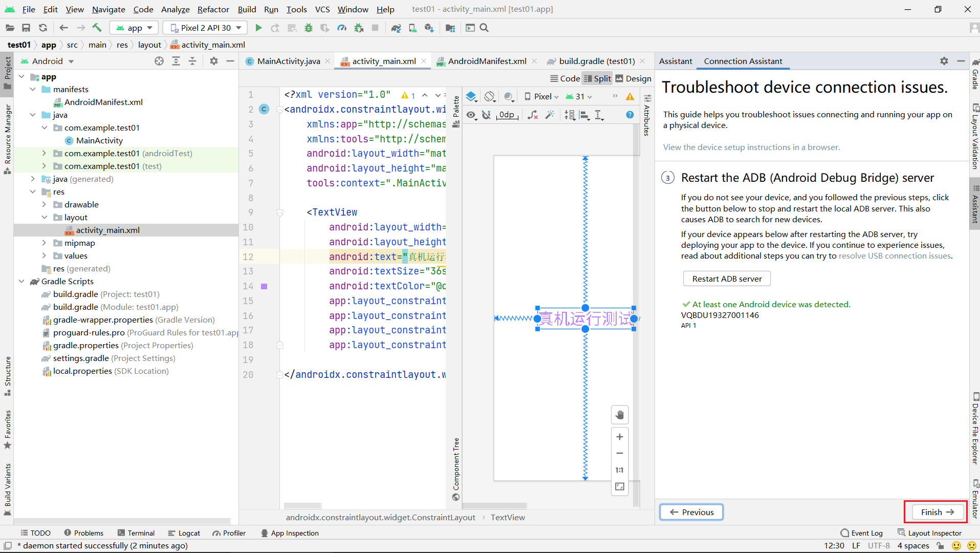Expand the mipmap folder in project tree
980x553 pixels.
44,243
